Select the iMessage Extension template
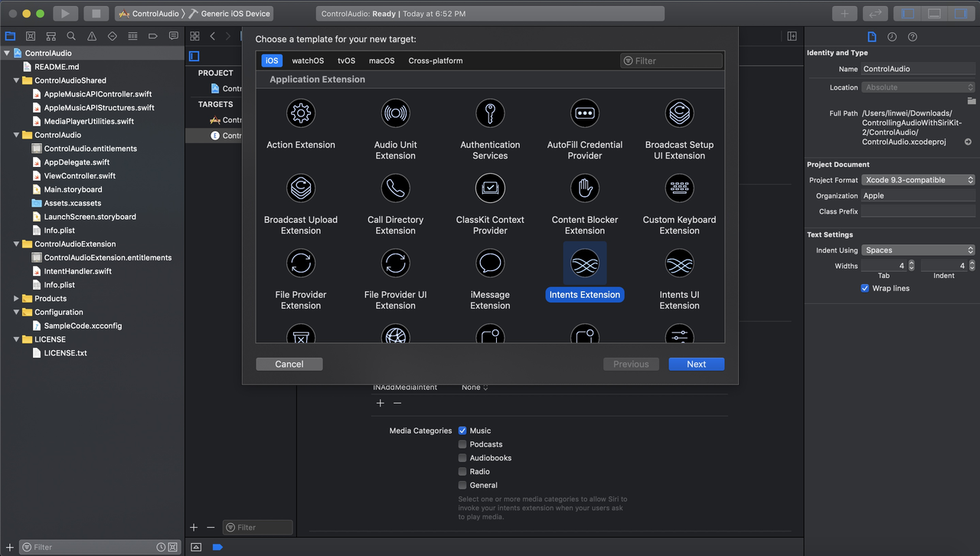 click(490, 280)
